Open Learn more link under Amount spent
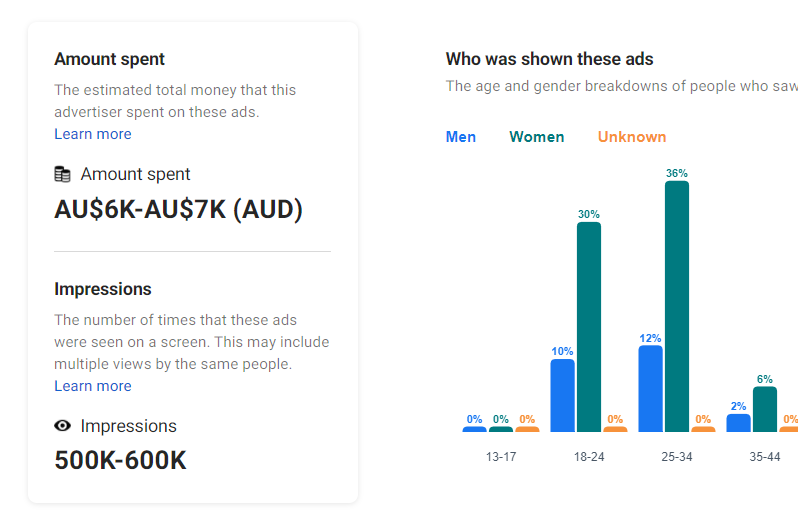 [93, 134]
